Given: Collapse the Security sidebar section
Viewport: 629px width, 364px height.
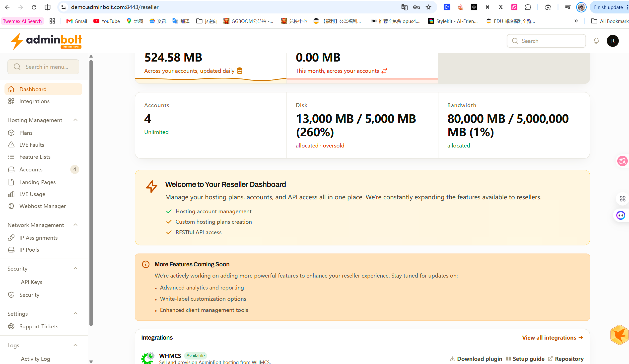Looking at the screenshot, I should click(x=75, y=268).
